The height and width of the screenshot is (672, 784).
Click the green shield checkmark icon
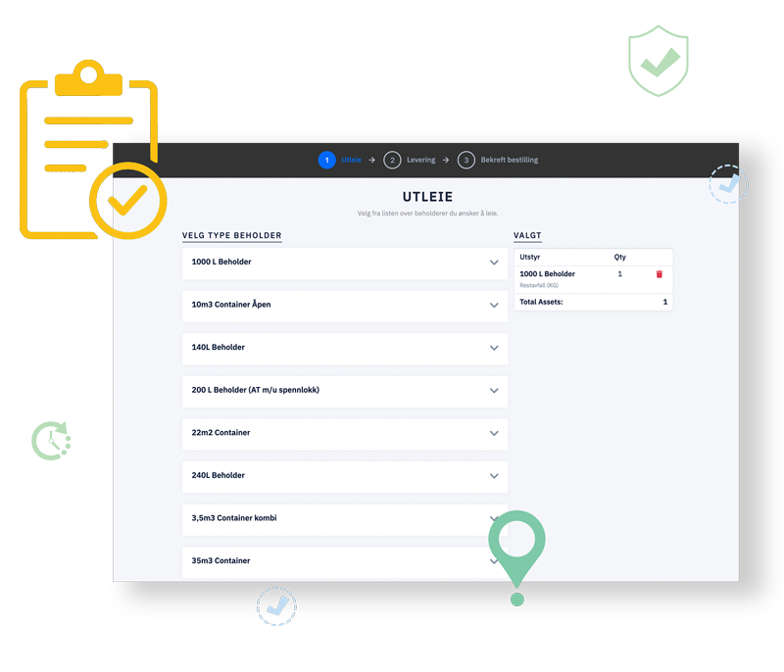[658, 62]
